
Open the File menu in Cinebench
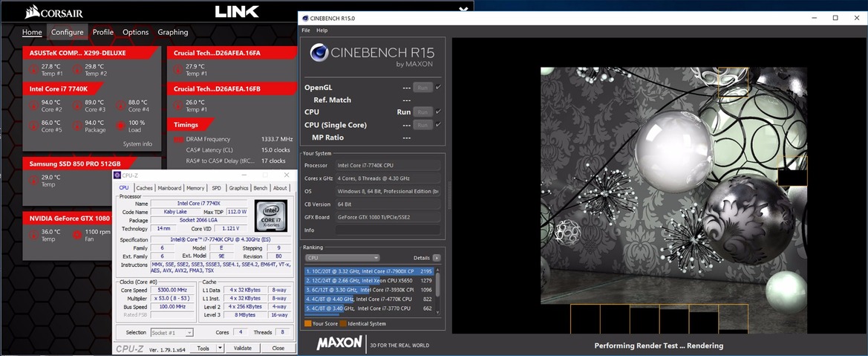(x=306, y=30)
